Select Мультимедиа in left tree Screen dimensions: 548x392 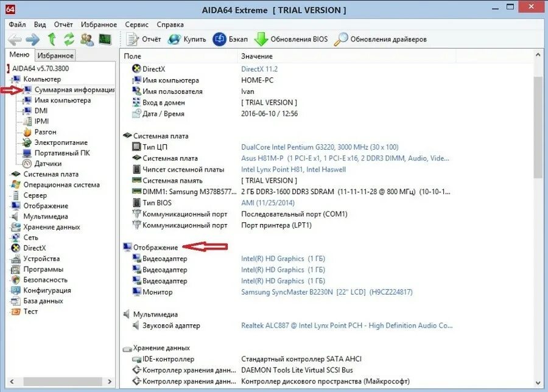(x=46, y=216)
